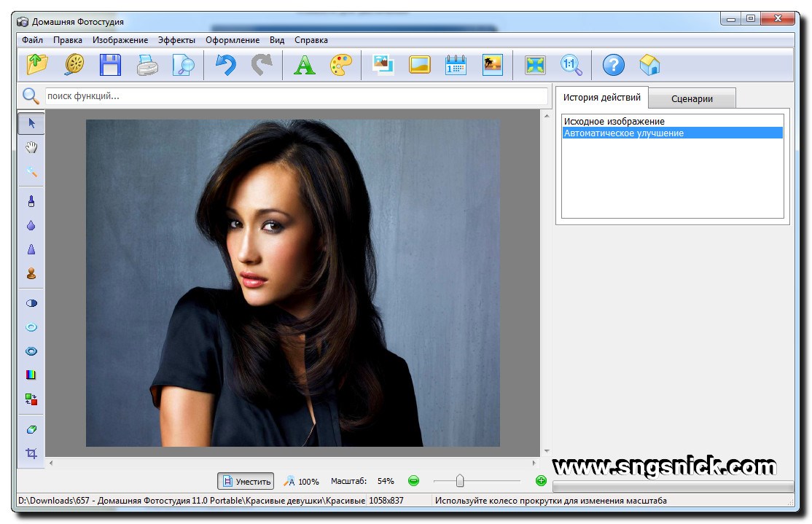Click the yellow picture frame icon
Viewport: 812px width, 524px height.
419,66
